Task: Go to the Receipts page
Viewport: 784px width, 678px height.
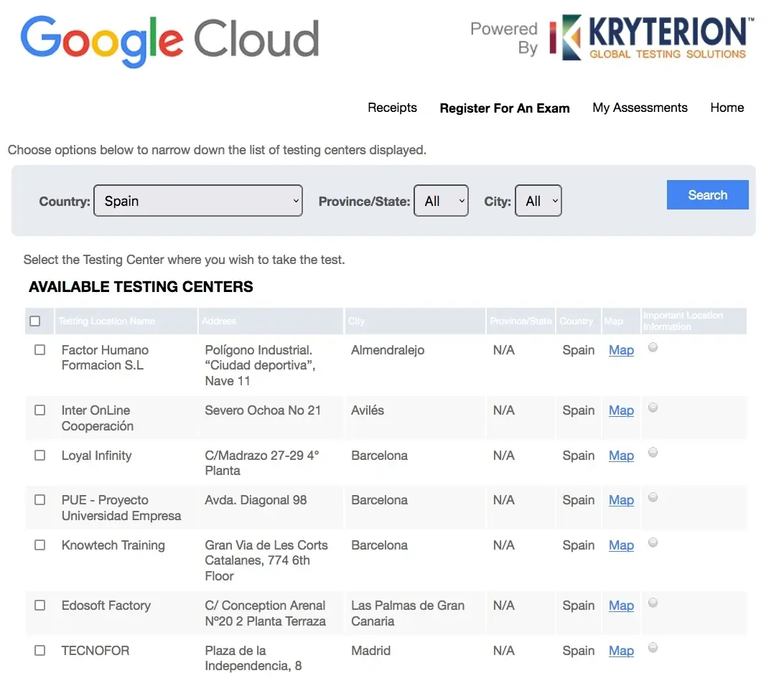Action: click(x=392, y=108)
